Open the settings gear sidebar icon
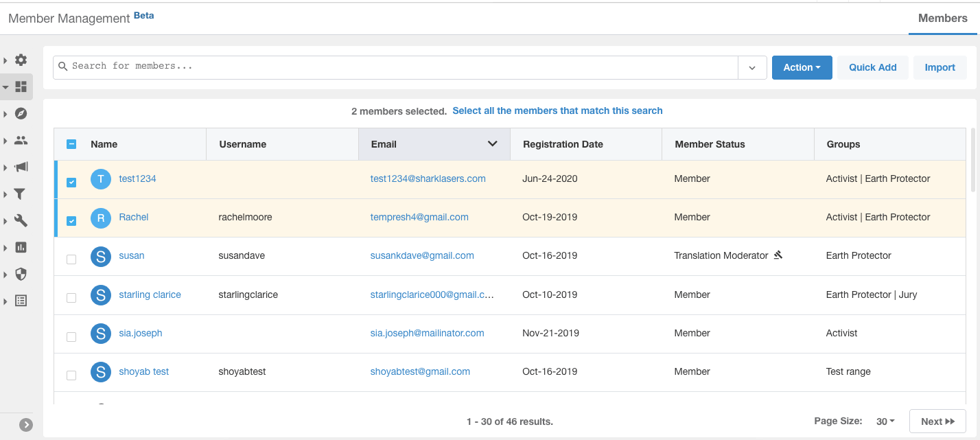 point(21,60)
